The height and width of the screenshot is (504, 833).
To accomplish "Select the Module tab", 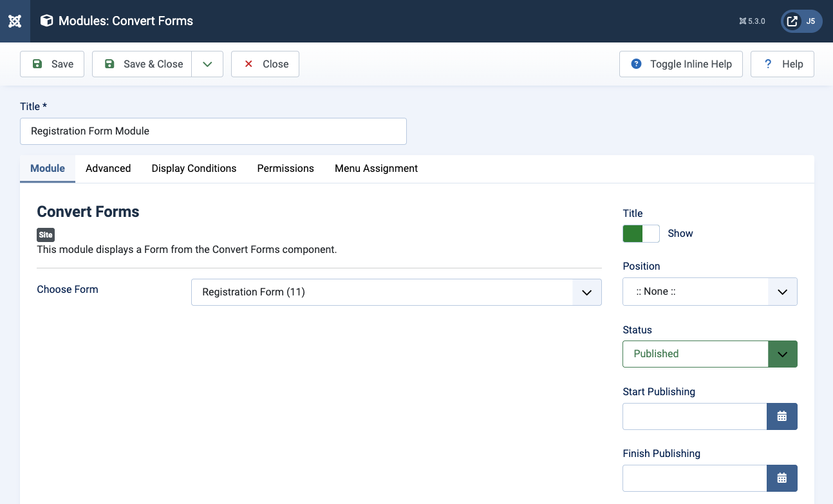I will click(48, 169).
